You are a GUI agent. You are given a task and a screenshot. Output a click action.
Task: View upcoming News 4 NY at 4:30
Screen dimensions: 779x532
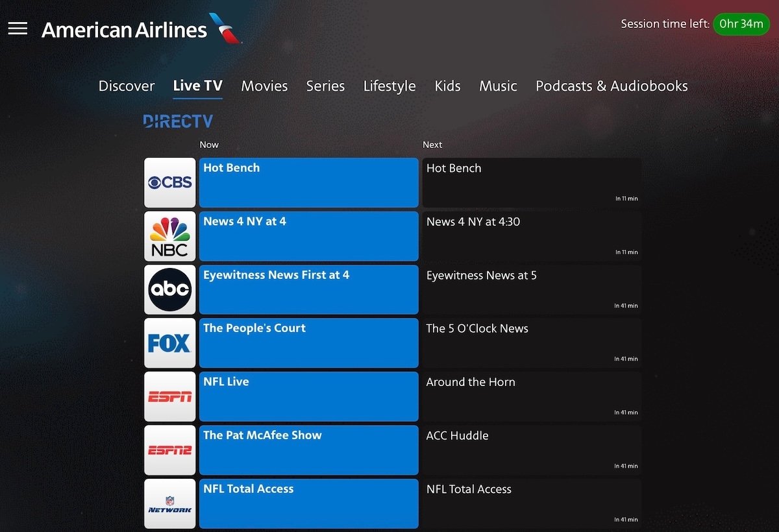[532, 236]
